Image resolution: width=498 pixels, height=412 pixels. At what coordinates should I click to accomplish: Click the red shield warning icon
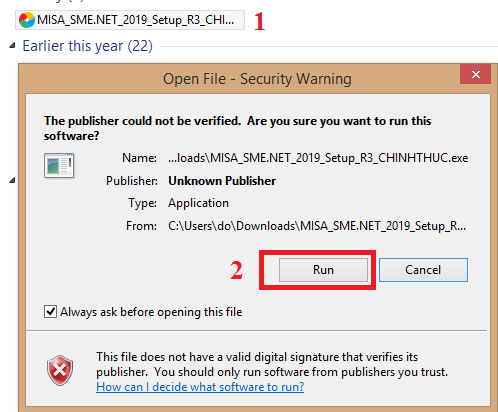(x=60, y=370)
